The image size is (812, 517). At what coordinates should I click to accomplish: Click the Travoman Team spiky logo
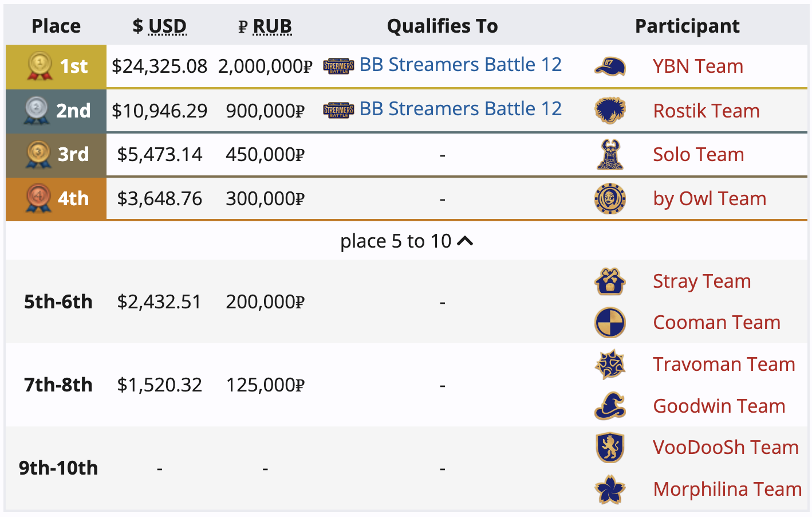point(610,365)
